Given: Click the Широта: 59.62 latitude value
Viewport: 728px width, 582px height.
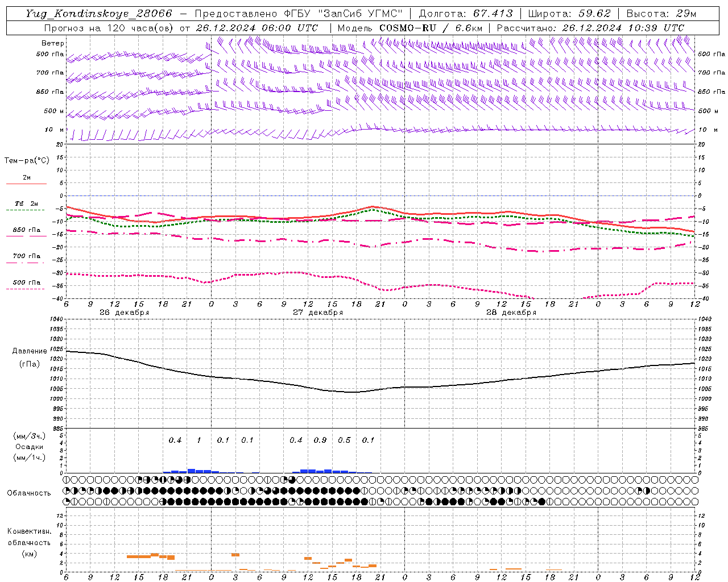Looking at the screenshot, I should click(x=569, y=14).
